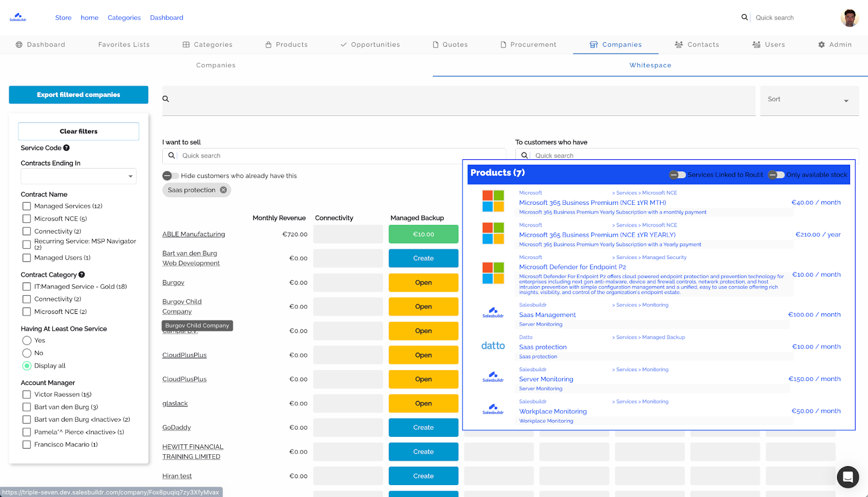Viewport: 868px width, 497px height.
Task: Check the Microsoft NCE (5) contract name filter
Action: pyautogui.click(x=27, y=218)
